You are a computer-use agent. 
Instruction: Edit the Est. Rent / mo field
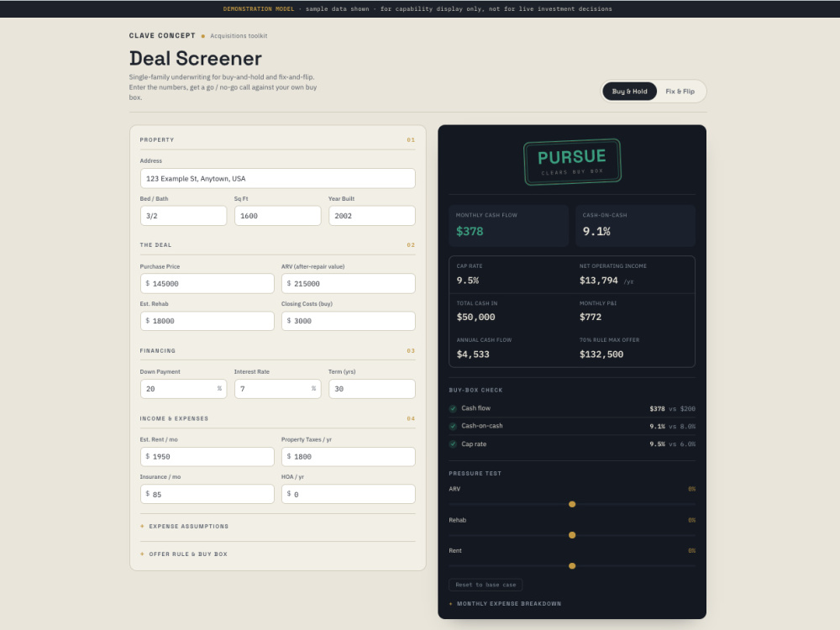[207, 456]
